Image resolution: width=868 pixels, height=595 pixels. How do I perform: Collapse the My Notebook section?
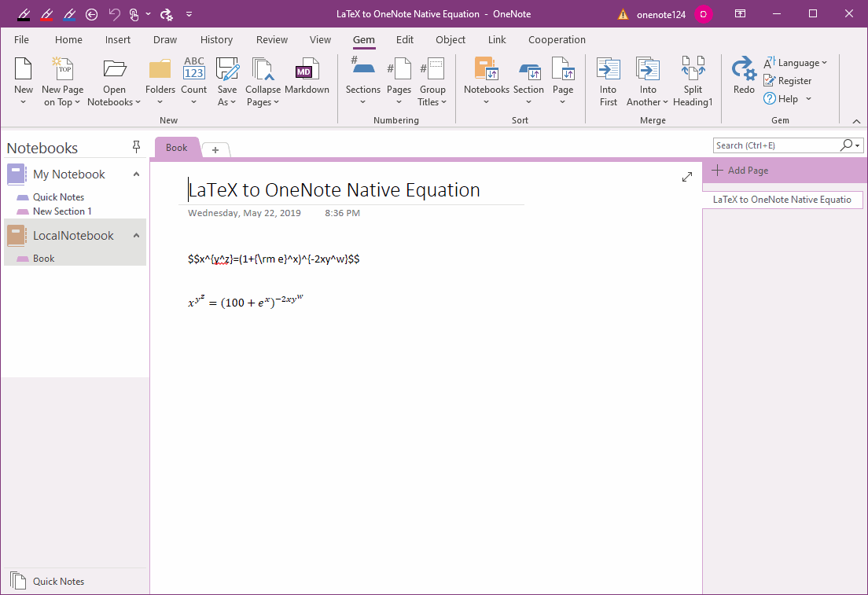pyautogui.click(x=135, y=174)
